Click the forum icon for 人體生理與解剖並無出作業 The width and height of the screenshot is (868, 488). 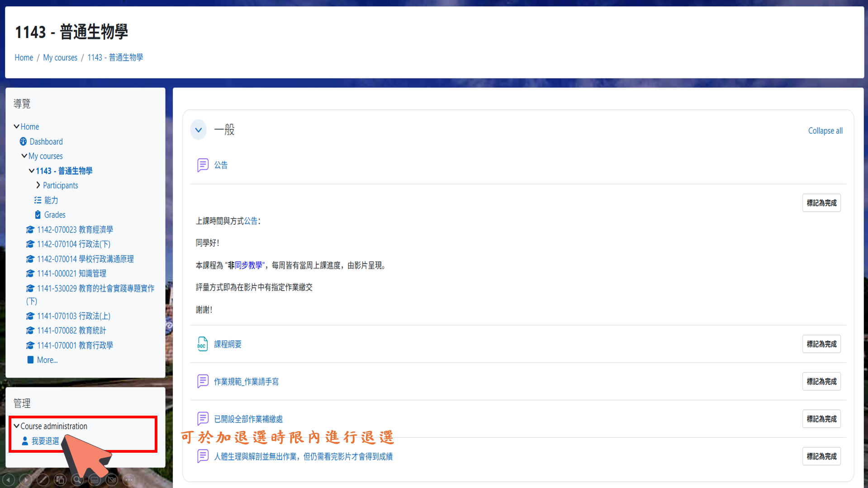(x=203, y=456)
